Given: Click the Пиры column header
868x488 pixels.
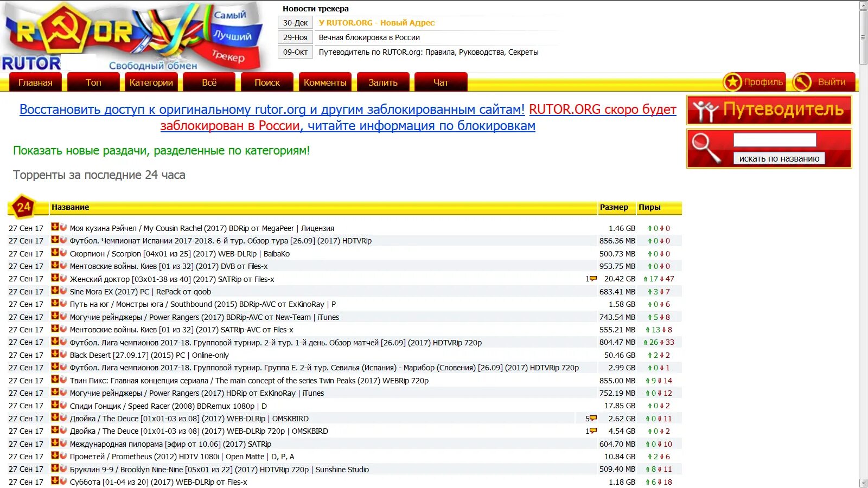Looking at the screenshot, I should coord(649,207).
